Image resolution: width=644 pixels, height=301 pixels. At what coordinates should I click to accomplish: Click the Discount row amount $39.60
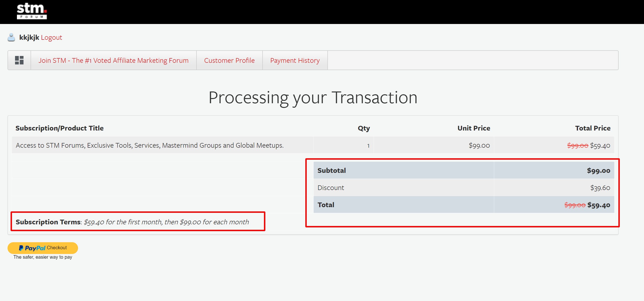[601, 187]
